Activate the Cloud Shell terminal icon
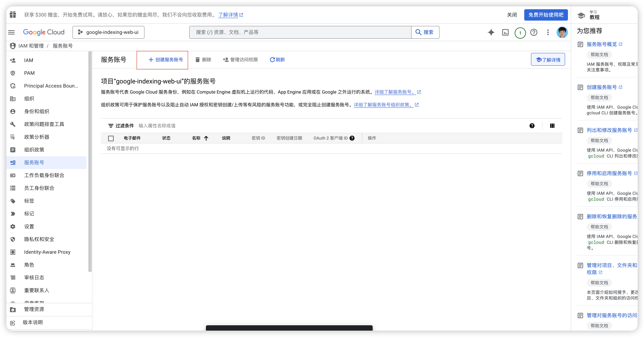This screenshot has width=644, height=337. (x=505, y=32)
